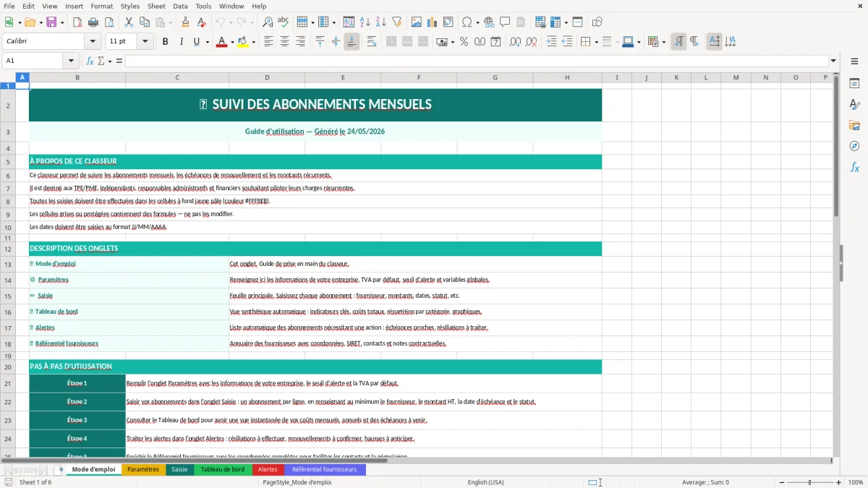868x488 pixels.
Task: Switch to the Tableau de bord tab
Action: tap(223, 469)
